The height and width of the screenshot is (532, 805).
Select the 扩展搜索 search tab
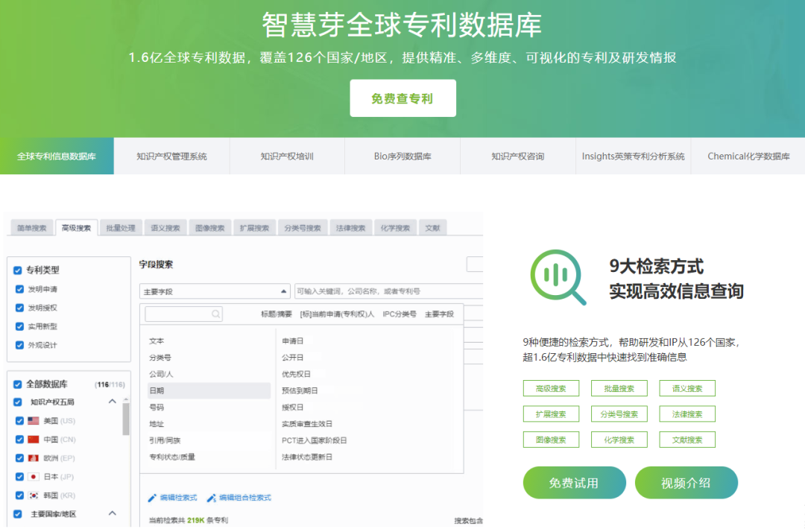(x=255, y=228)
